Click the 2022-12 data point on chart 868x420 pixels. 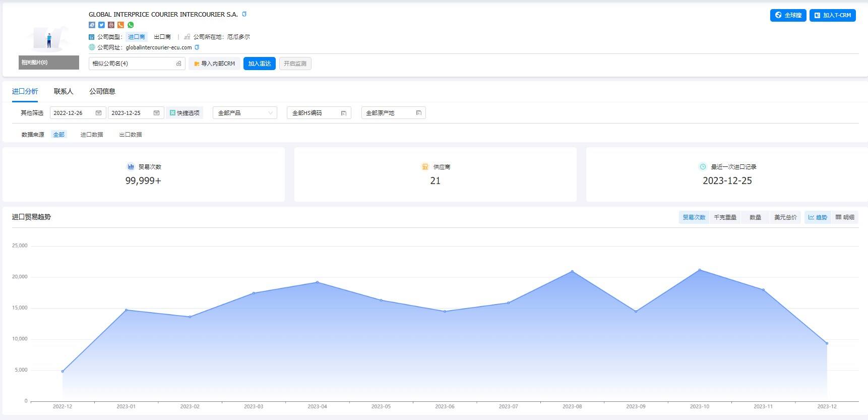63,371
